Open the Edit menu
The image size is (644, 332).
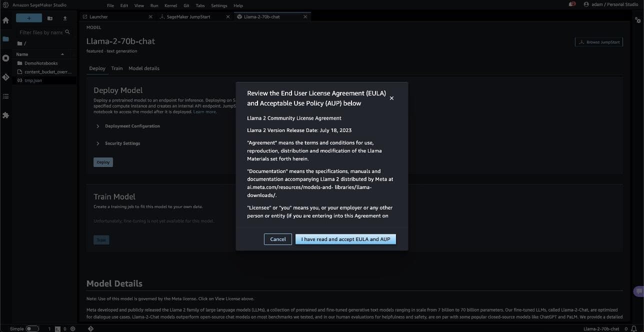click(x=124, y=5)
